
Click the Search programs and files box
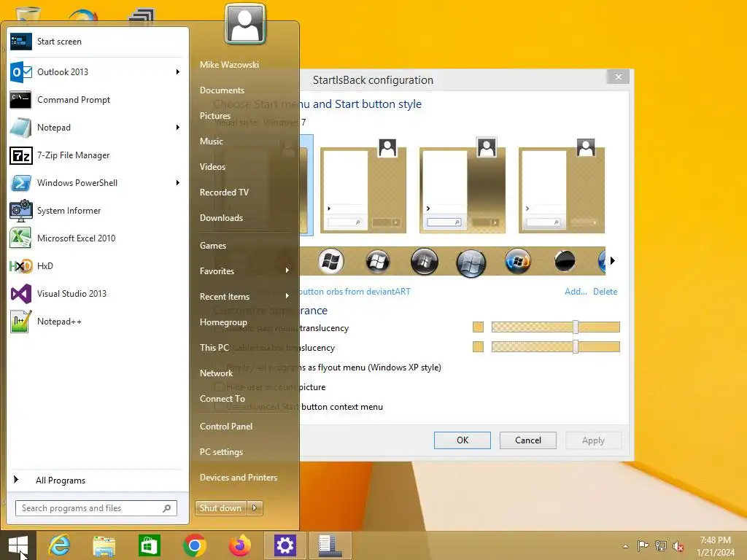[96, 508]
